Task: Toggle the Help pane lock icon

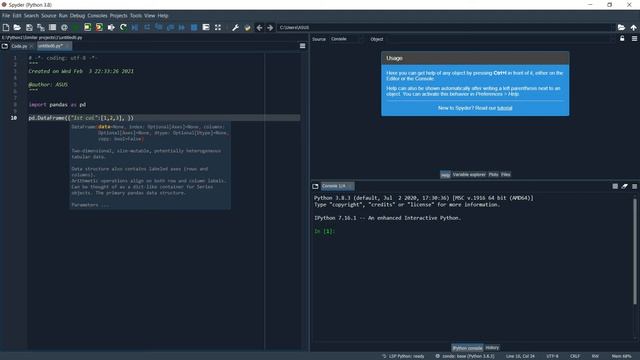Action: pyautogui.click(x=622, y=38)
